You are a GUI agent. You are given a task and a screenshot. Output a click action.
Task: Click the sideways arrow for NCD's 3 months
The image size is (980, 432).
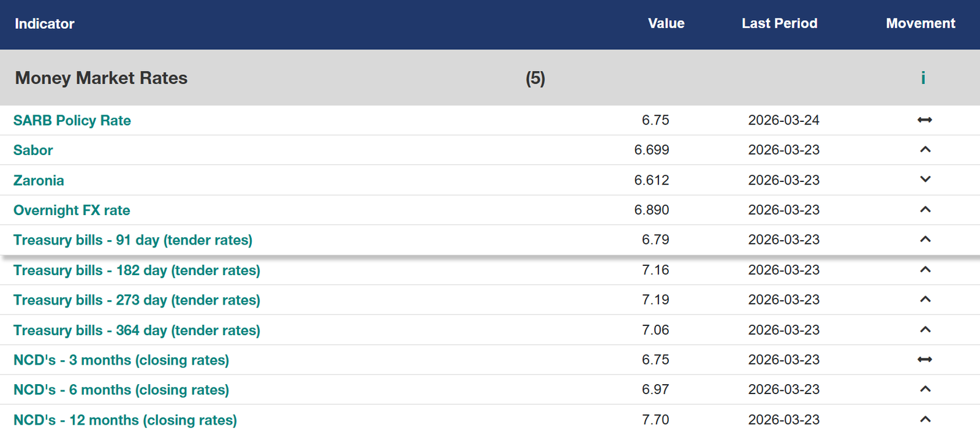(925, 360)
